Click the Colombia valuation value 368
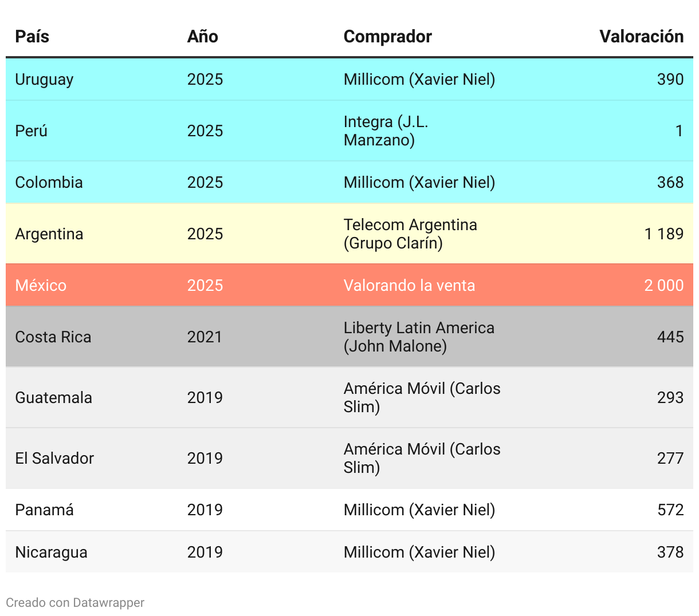The width and height of the screenshot is (699, 616). coord(670,183)
